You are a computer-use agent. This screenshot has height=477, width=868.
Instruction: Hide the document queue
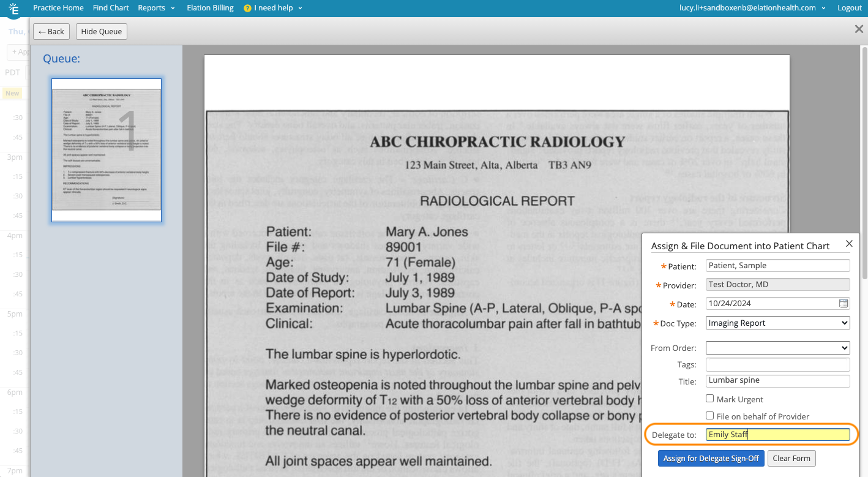coord(101,31)
